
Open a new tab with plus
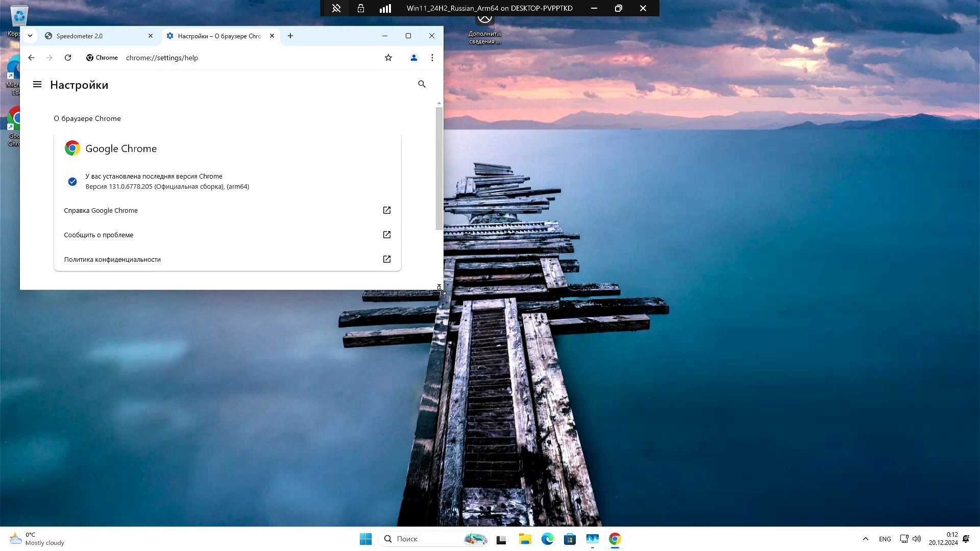click(290, 36)
